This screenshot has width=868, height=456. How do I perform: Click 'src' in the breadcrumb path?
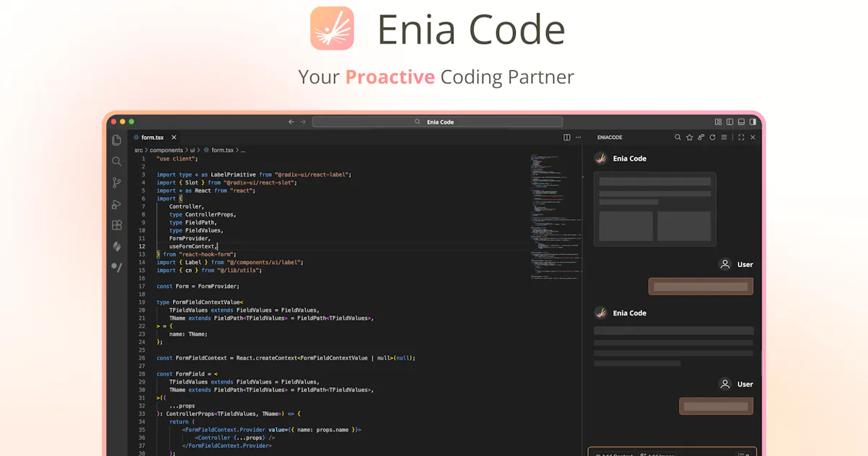138,151
